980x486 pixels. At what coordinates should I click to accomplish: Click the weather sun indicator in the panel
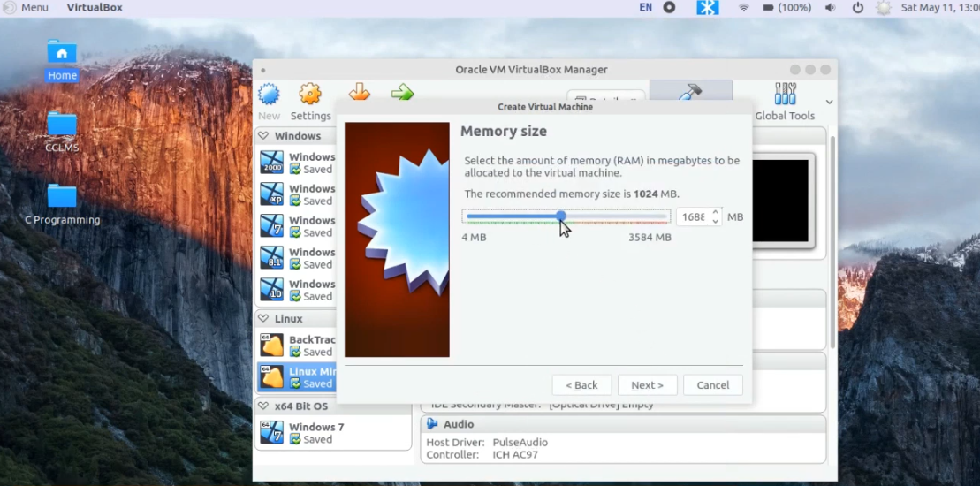click(884, 7)
